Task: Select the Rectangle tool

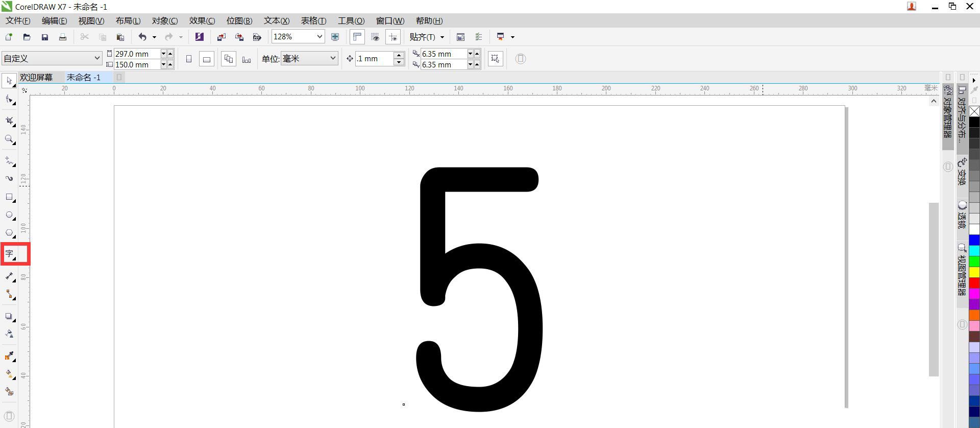Action: point(9,197)
